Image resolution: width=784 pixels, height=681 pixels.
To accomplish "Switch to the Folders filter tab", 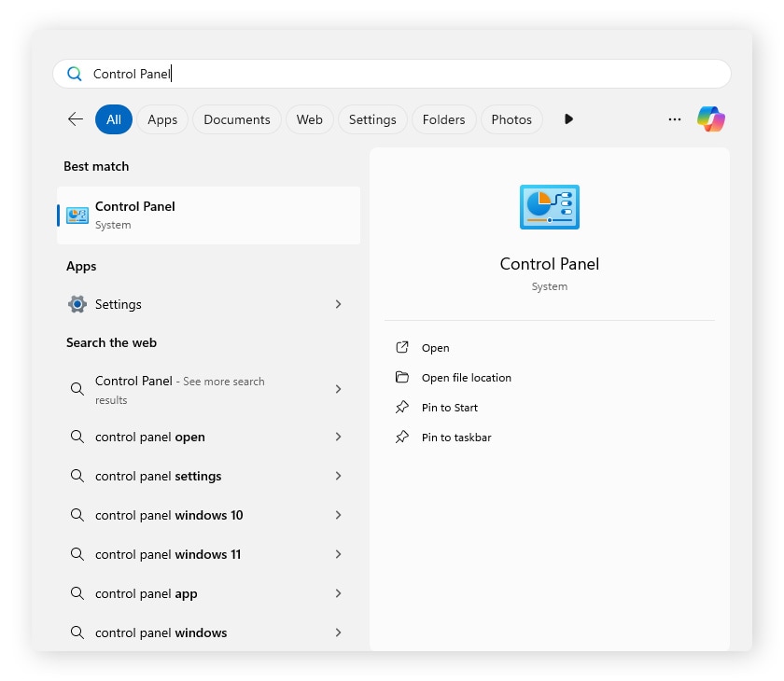I will pos(443,119).
